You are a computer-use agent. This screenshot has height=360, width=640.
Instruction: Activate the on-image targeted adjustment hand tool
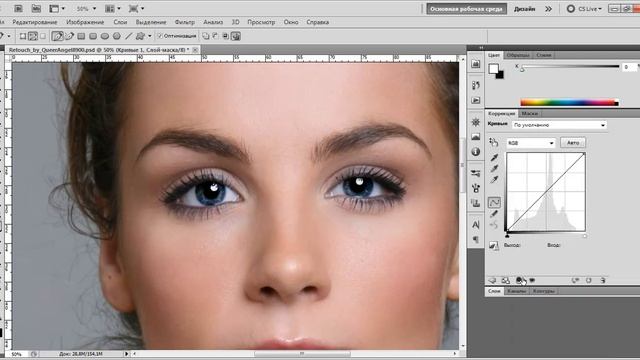coord(494,142)
